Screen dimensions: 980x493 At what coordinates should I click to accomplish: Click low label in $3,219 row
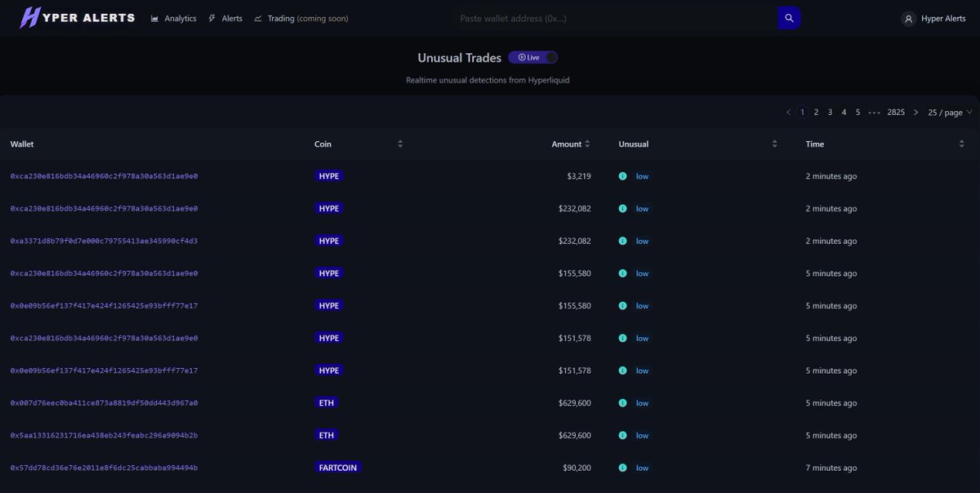[x=642, y=176]
